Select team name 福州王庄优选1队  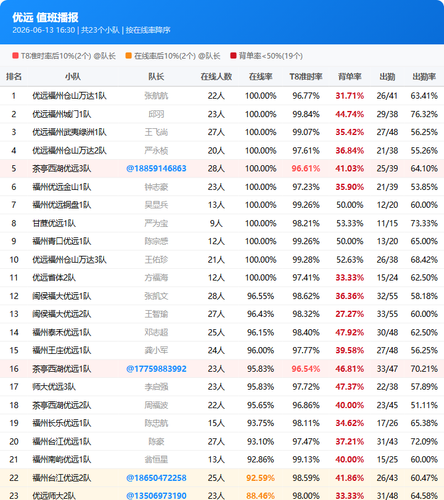tap(62, 351)
